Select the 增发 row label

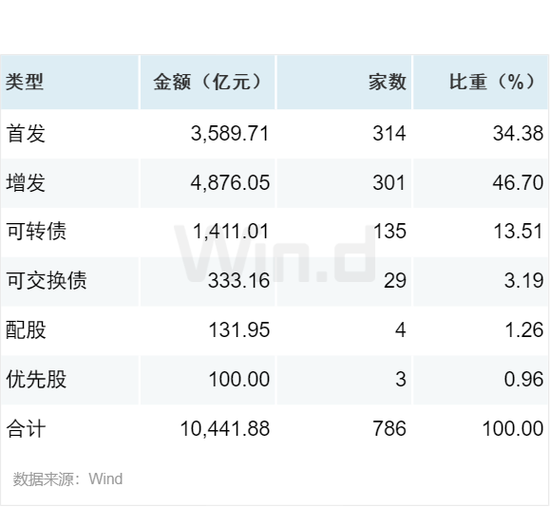click(26, 183)
